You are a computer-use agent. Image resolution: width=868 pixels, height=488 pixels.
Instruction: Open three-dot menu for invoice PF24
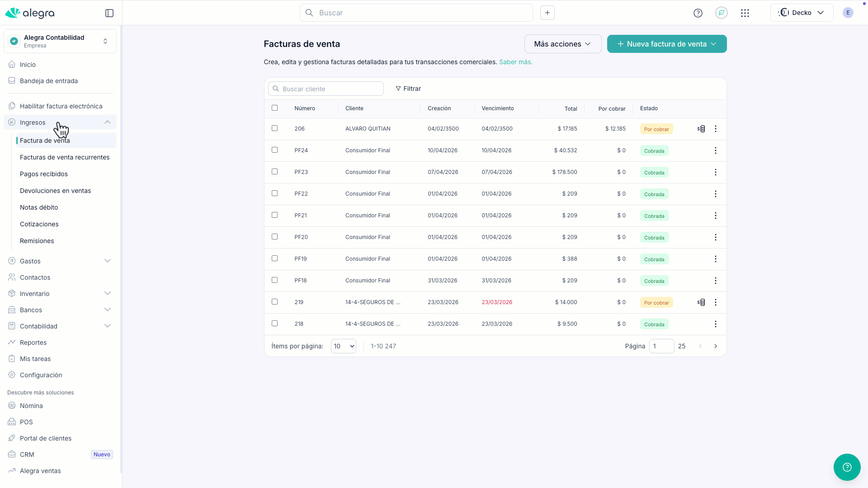pyautogui.click(x=715, y=150)
